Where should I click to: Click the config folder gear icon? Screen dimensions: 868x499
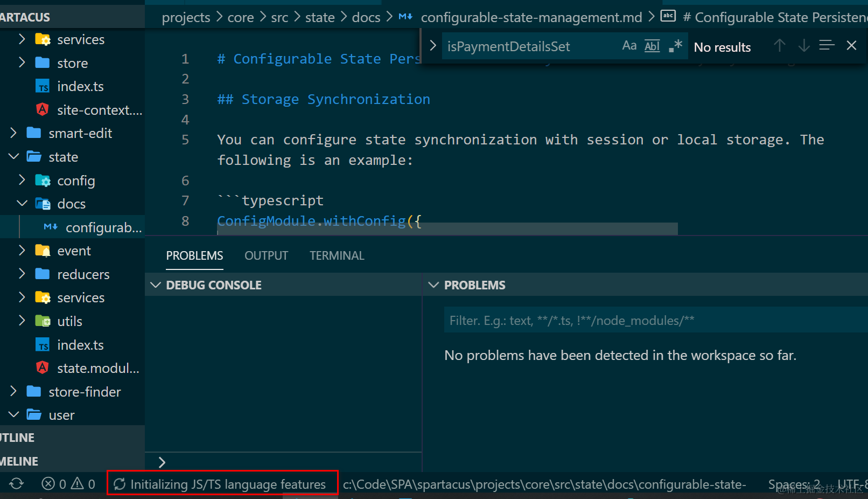[43, 180]
